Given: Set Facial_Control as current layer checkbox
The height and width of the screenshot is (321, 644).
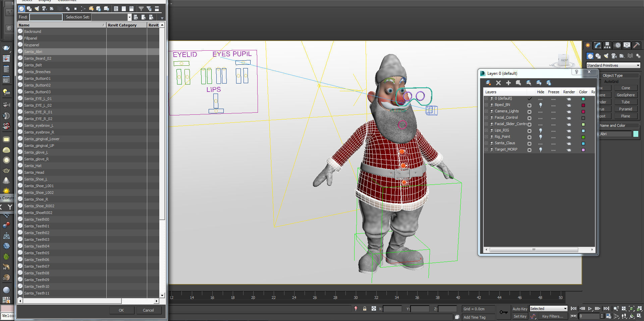Looking at the screenshot, I should point(530,118).
